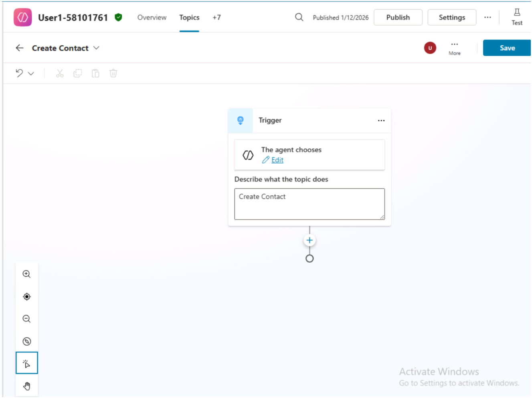The width and height of the screenshot is (532, 403).
Task: Click the undo arrow icon
Action: tap(19, 73)
